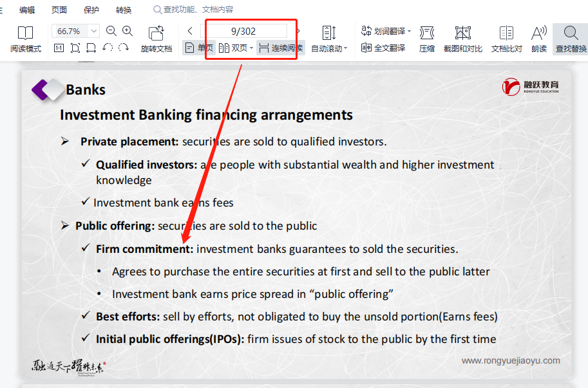Screen dimensions: 588x388
Task: Toggle 单页 single page view
Action: pyautogui.click(x=198, y=48)
